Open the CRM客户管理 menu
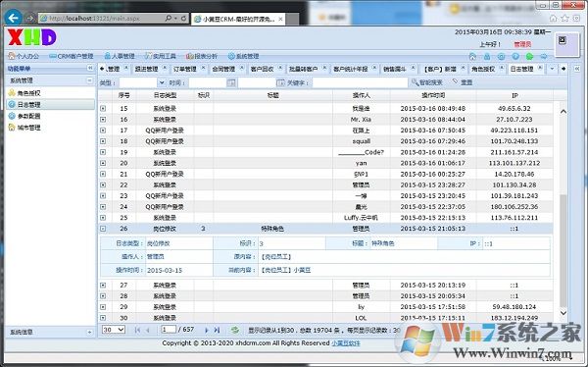Screen dimensions: 588x367 pyautogui.click(x=72, y=56)
